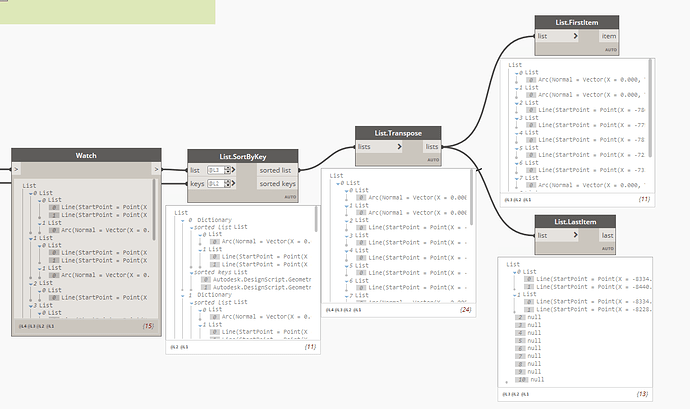Click the 'item' output port on List.FirstItem
Image resolution: width=690 pixels, height=409 pixels.
pos(609,36)
